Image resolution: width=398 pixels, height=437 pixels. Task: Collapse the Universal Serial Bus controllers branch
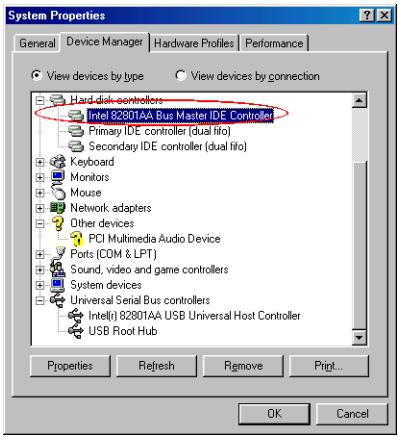click(x=40, y=301)
